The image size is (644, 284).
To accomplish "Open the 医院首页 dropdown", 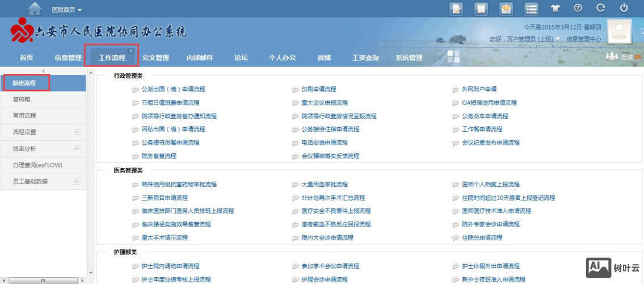I will (67, 10).
